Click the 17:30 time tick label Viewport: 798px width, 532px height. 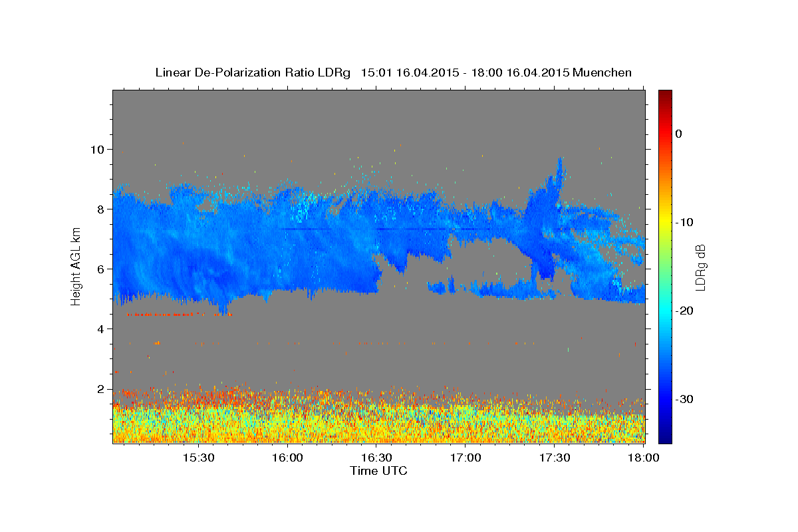[x=555, y=458]
